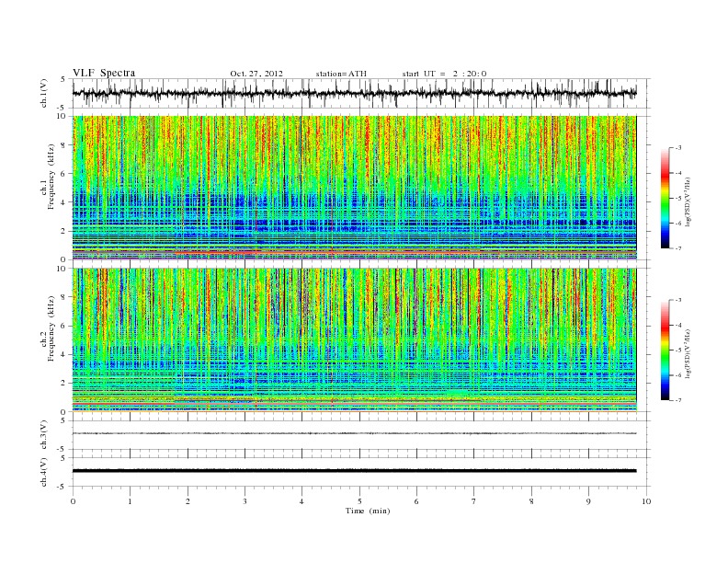The image size is (728, 563).
Task: Click the "1" minute tick label
Action: tap(130, 501)
